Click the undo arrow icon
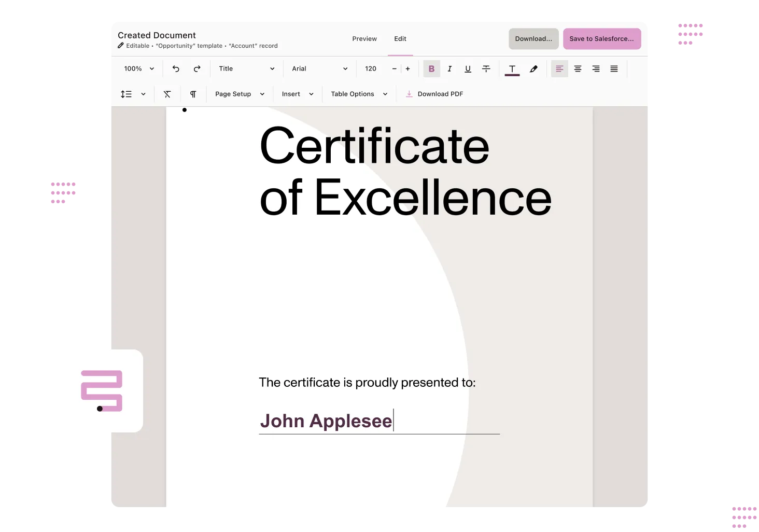The height and width of the screenshot is (532, 759). point(176,69)
